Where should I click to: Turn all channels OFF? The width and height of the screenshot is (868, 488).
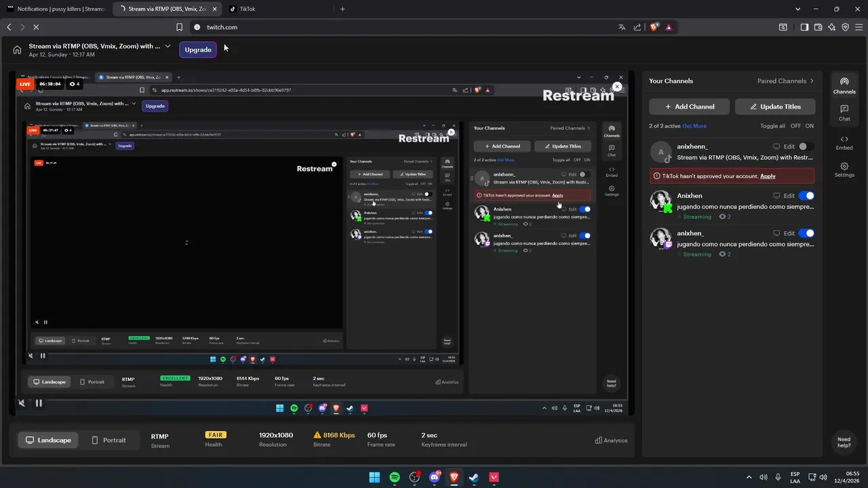tap(795, 126)
